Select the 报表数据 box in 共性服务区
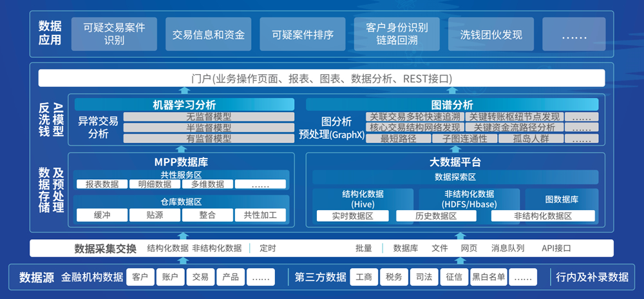 (x=102, y=184)
